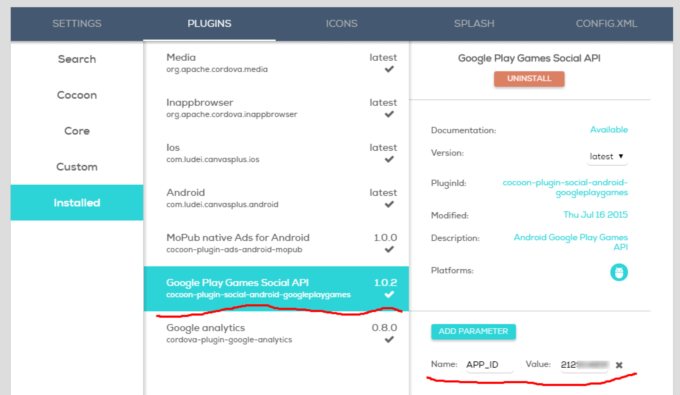Open the Version dropdown showing latest
The width and height of the screenshot is (680, 395).
click(607, 157)
